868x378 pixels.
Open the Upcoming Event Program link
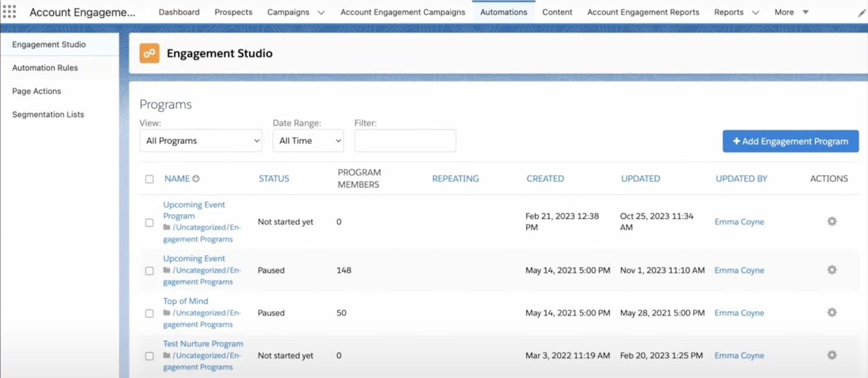pyautogui.click(x=194, y=210)
